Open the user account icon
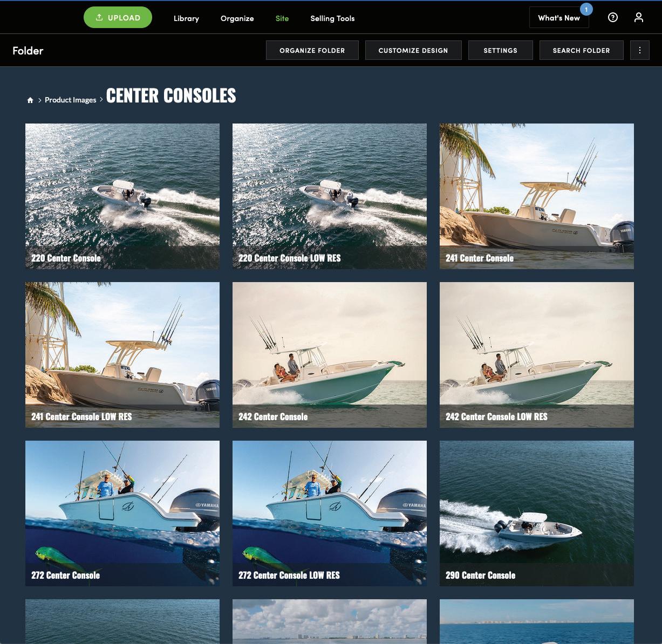 tap(639, 17)
